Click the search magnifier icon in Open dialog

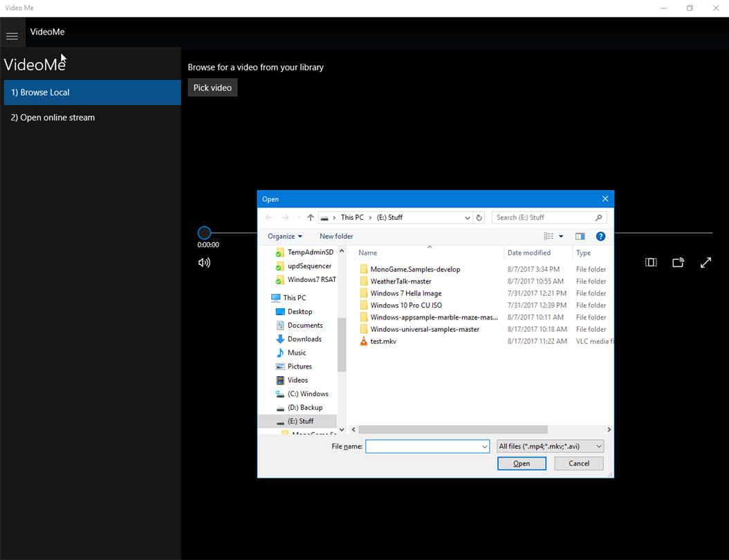tap(599, 218)
